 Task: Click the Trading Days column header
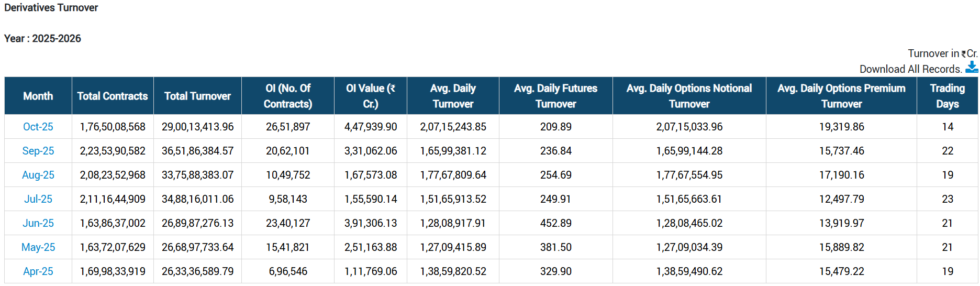(947, 96)
